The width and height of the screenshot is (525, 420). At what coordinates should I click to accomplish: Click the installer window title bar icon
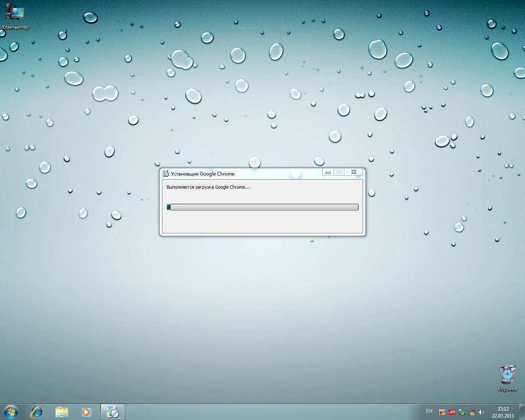[x=166, y=173]
